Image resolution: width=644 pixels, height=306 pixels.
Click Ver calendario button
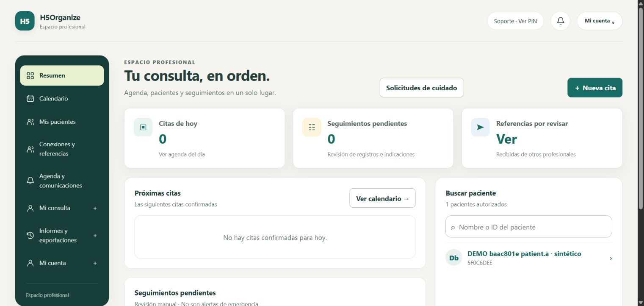point(382,198)
